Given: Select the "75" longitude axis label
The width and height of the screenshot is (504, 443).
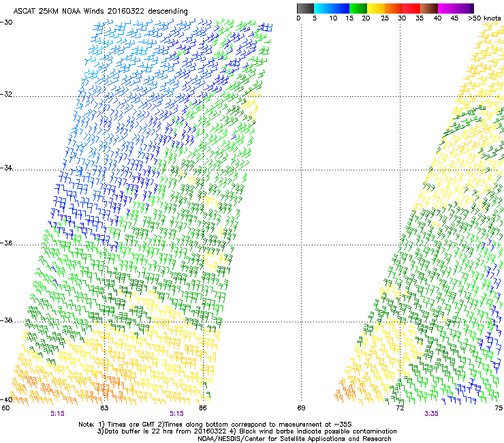Looking at the screenshot, I should click(x=499, y=408).
